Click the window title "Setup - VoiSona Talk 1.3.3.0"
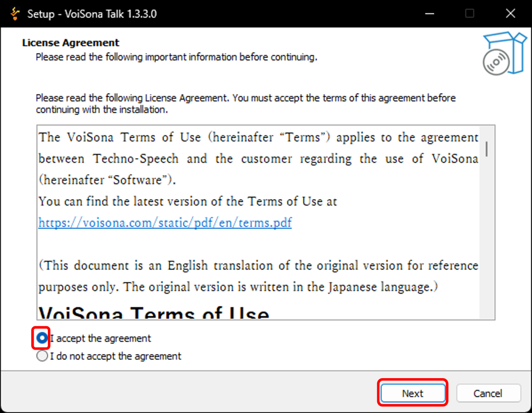Screen dimensions: 532x413 pyautogui.click(x=92, y=14)
